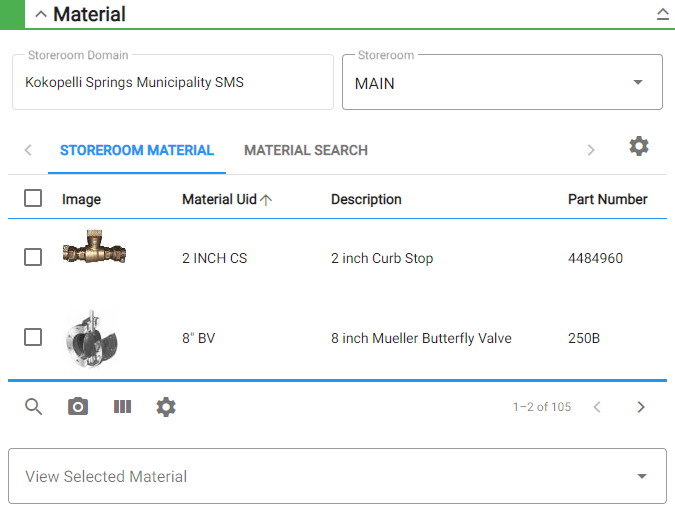Click the search magnifier icon below the table
675x528 pixels.
[x=34, y=407]
